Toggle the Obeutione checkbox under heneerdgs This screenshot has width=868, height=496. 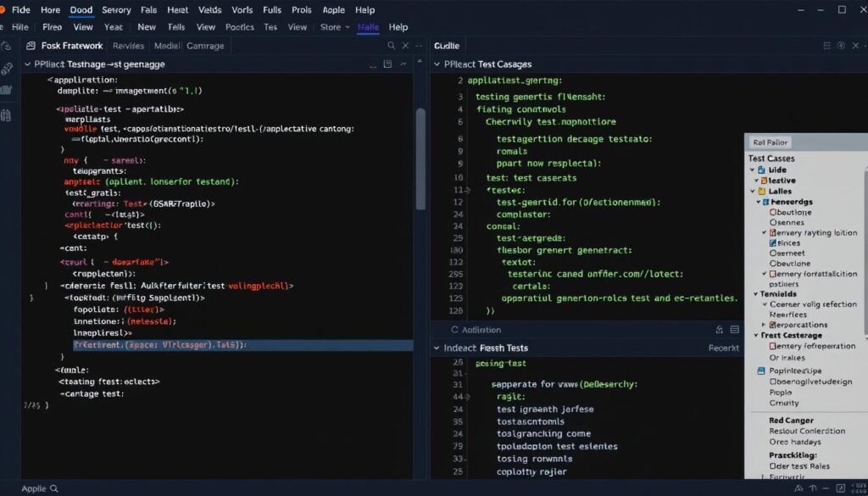[773, 212]
